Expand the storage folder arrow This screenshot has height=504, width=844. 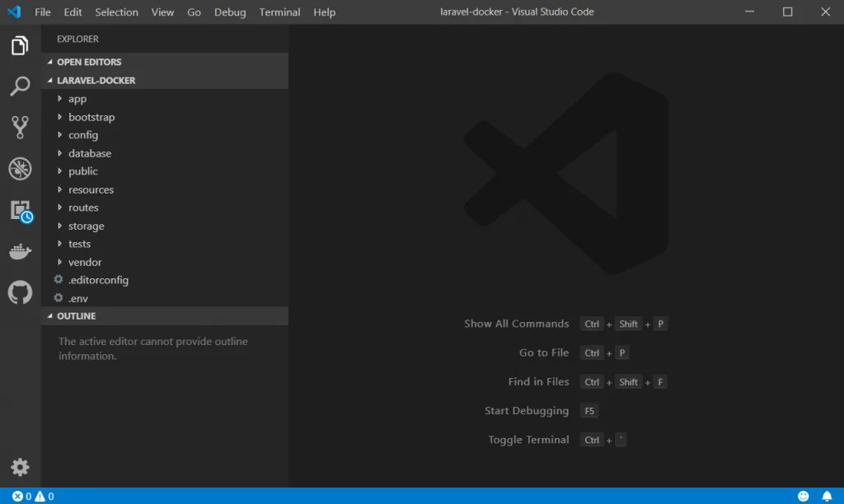59,226
